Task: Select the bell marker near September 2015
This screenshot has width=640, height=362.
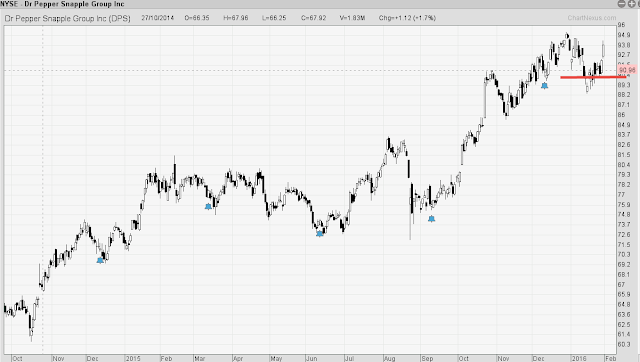Action: click(x=431, y=219)
